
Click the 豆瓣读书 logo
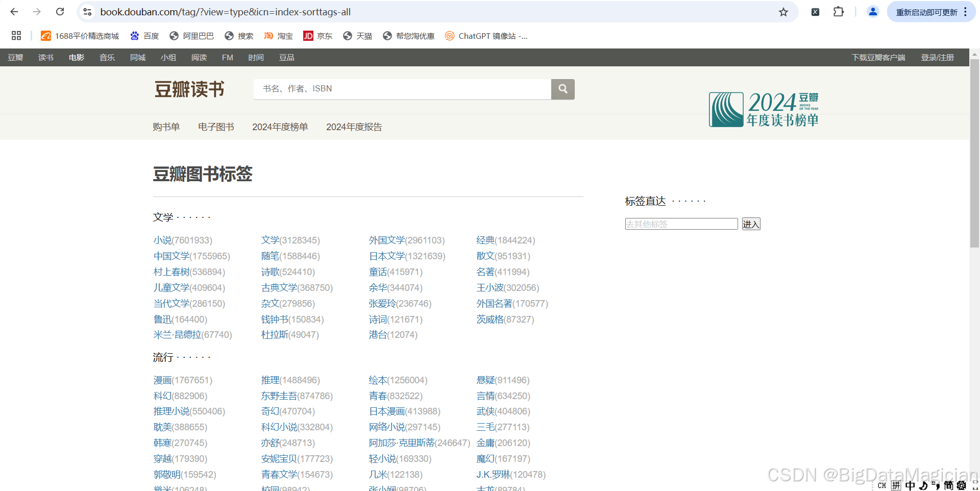pyautogui.click(x=189, y=89)
